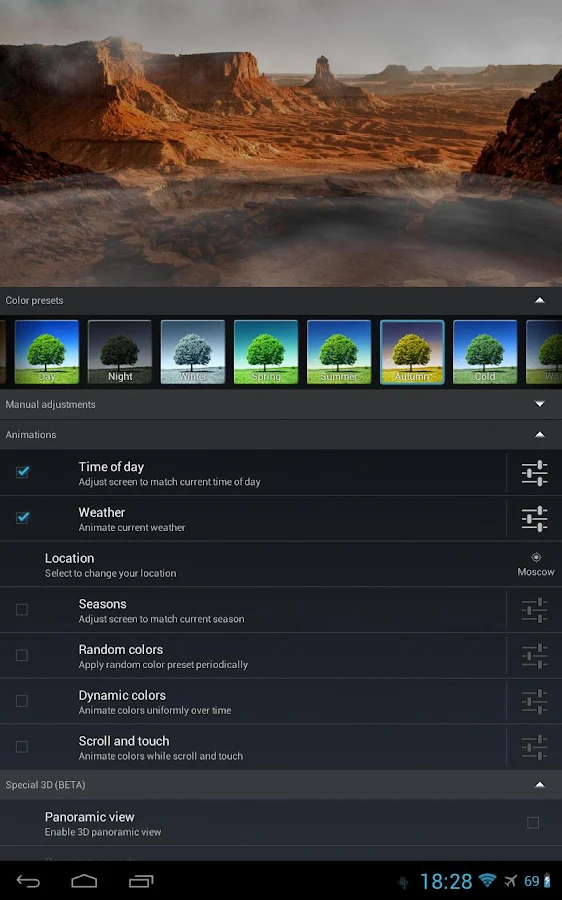Open Weather adjustment sliders icon
Screen dimensions: 562x900
pyautogui.click(x=534, y=519)
